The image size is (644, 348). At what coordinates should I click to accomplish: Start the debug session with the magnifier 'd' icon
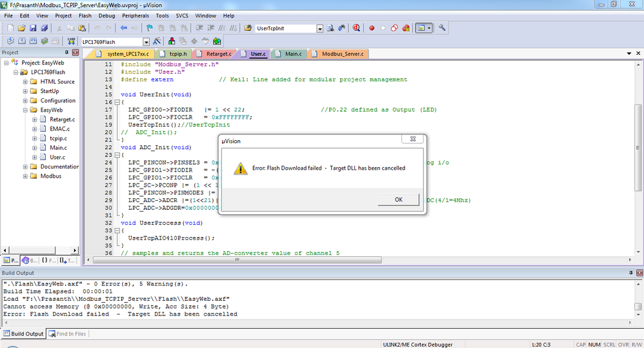click(356, 28)
